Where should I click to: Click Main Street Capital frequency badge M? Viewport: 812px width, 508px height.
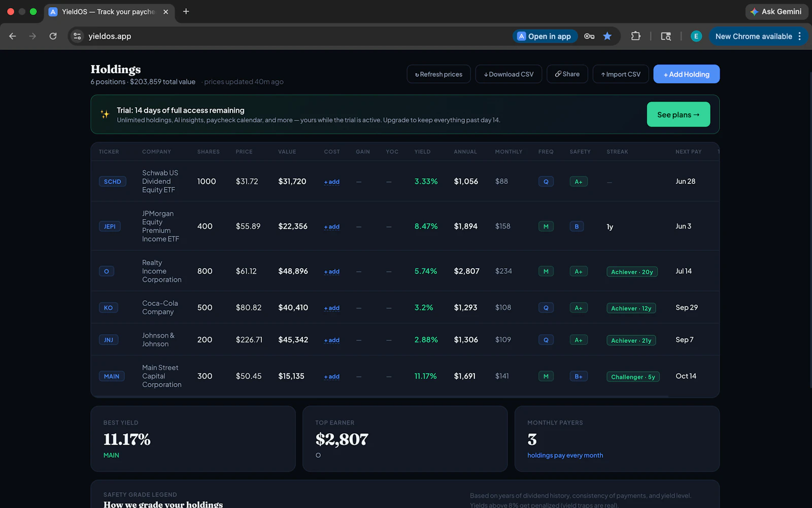tap(546, 376)
